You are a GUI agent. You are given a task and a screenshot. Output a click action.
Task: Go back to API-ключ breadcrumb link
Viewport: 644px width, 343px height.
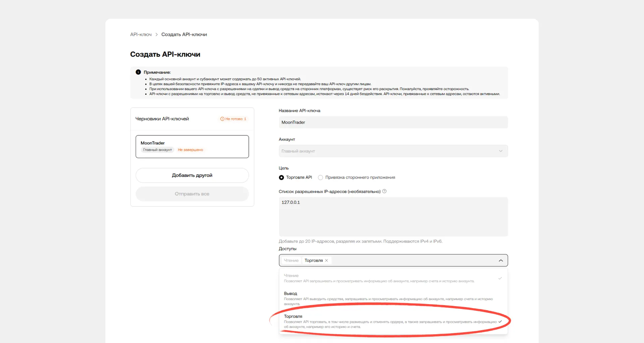pos(141,35)
